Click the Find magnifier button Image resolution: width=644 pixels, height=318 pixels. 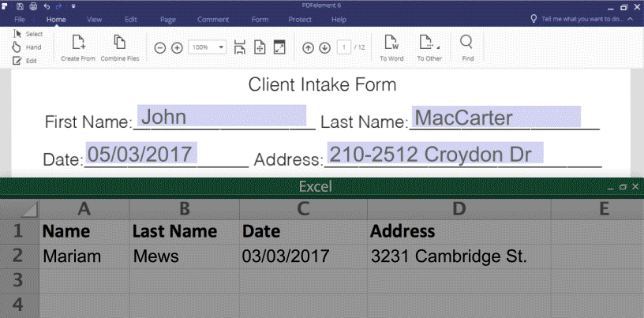click(x=467, y=48)
